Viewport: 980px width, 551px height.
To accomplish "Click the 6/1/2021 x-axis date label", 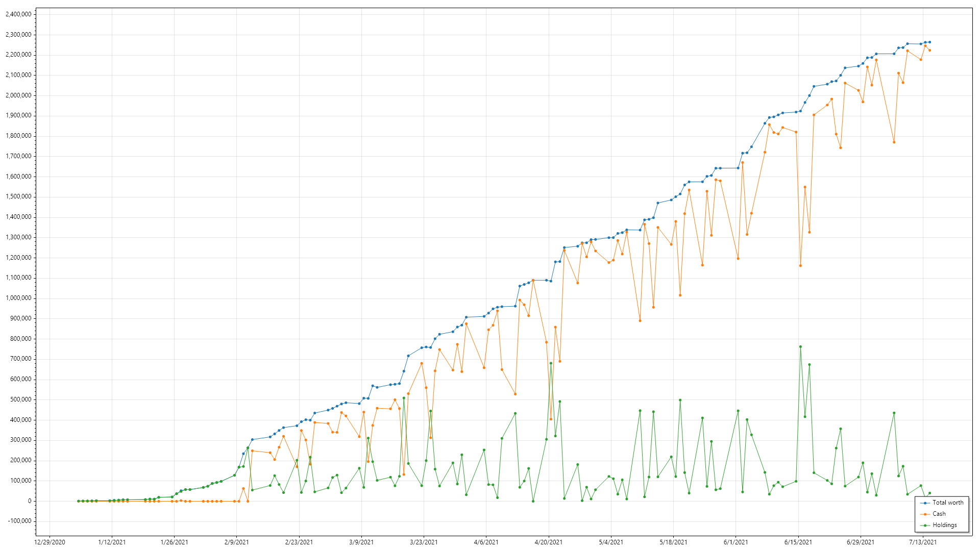I will point(736,542).
